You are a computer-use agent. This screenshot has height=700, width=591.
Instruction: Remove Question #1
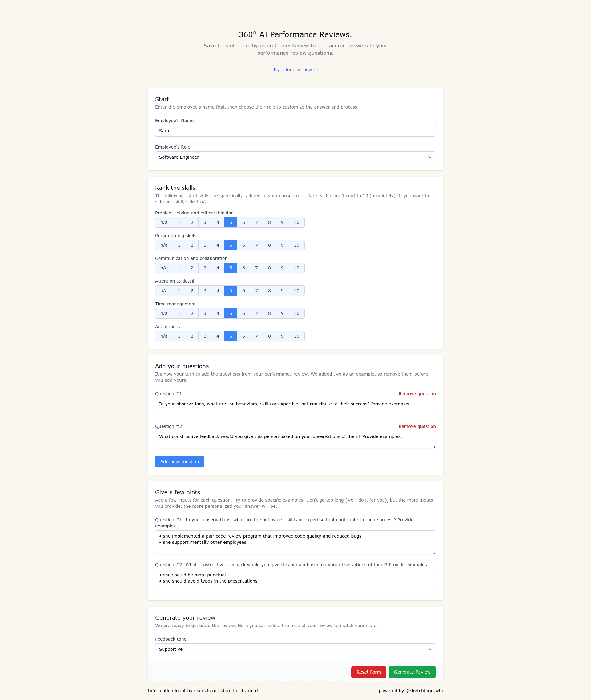pyautogui.click(x=417, y=394)
